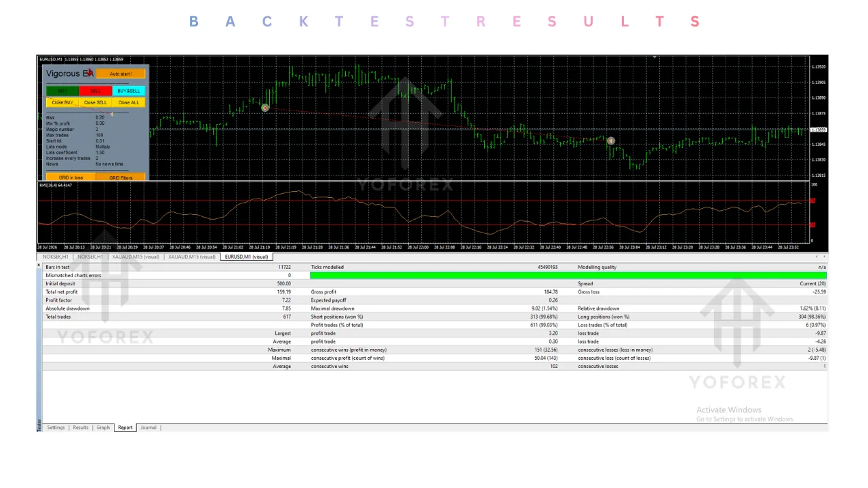
Task: Click the Close BUY button
Action: pos(62,102)
